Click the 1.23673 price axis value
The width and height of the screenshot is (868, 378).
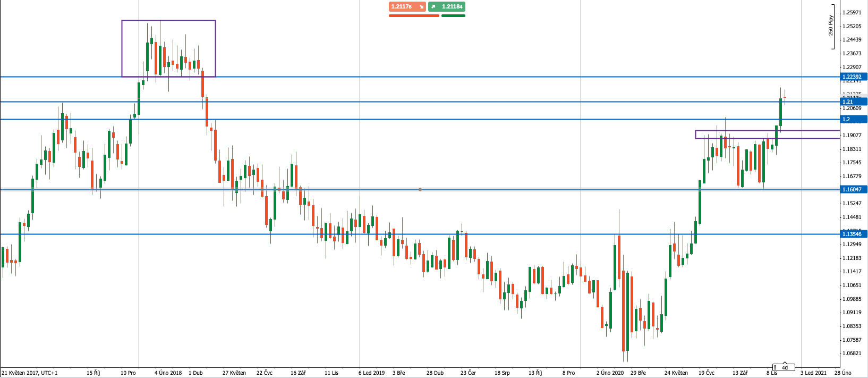tap(852, 53)
